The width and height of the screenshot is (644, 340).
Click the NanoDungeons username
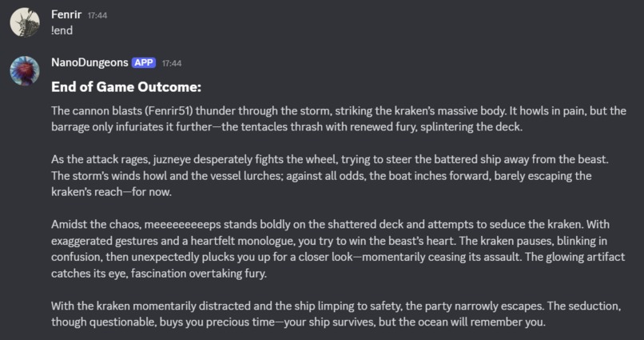[x=89, y=62]
